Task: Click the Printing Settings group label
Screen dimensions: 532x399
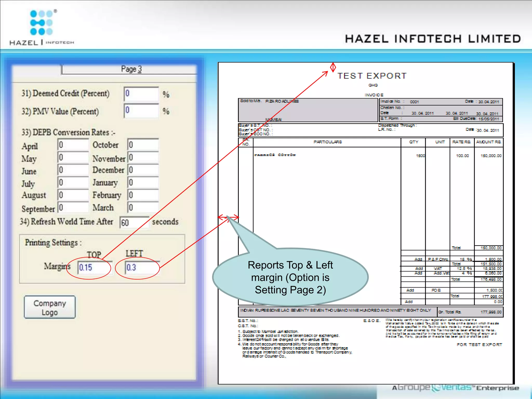Action: coord(53,243)
